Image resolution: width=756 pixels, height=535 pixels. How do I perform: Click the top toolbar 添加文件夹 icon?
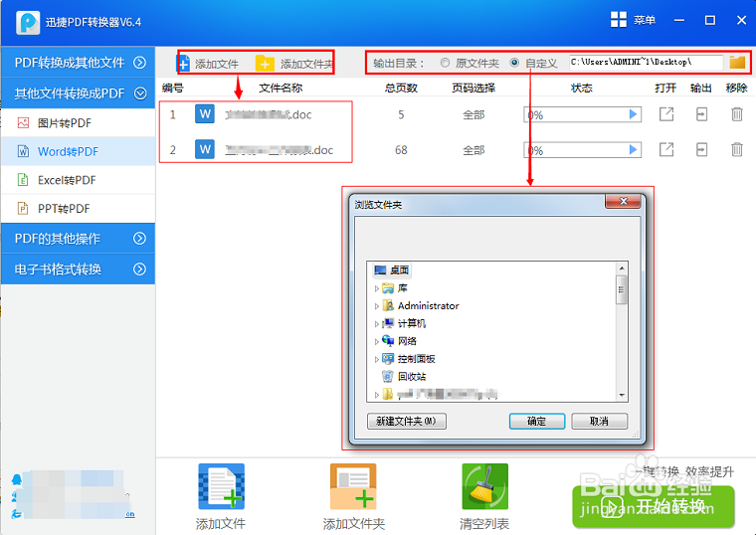coord(265,63)
